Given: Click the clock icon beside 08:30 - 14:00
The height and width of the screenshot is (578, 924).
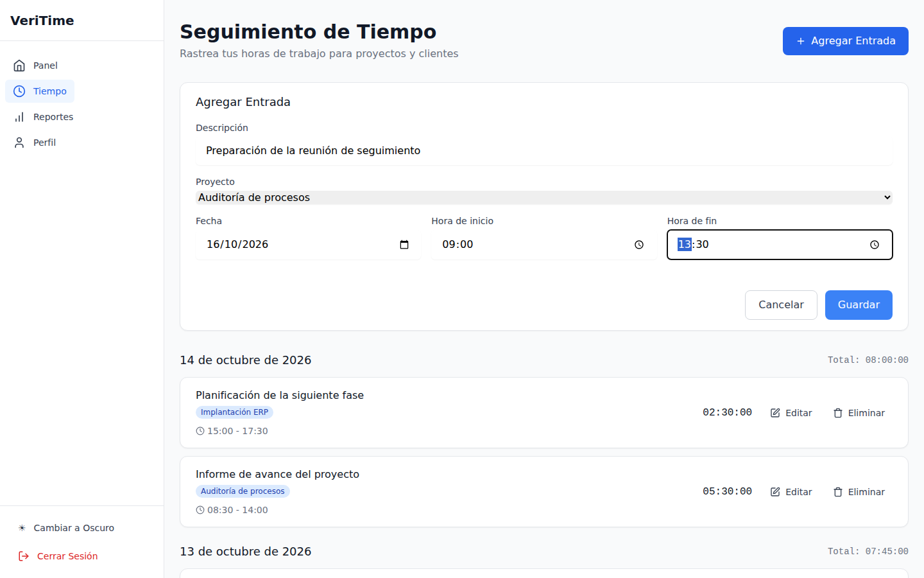Looking at the screenshot, I should click(x=200, y=510).
